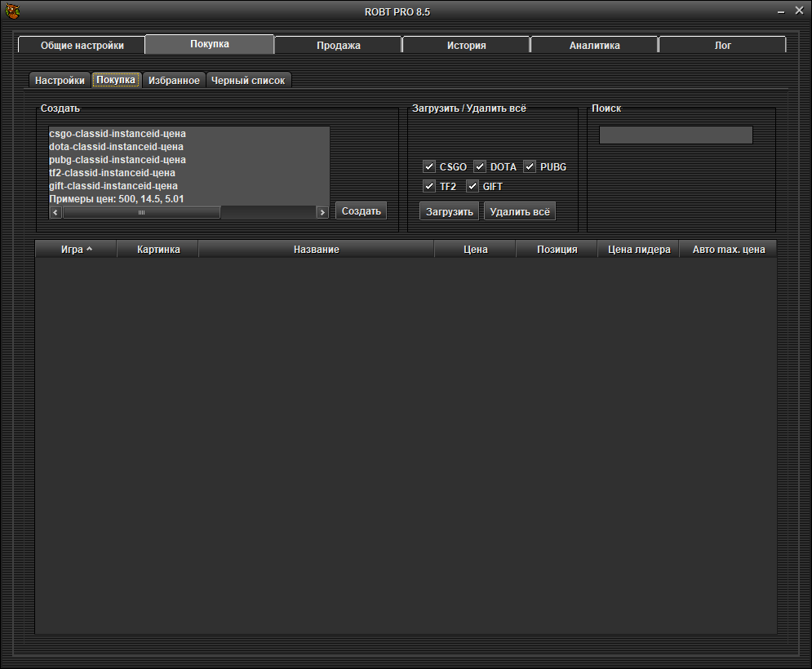Viewport: 812px width, 669px height.
Task: Sort by the Название column header
Action: [316, 250]
